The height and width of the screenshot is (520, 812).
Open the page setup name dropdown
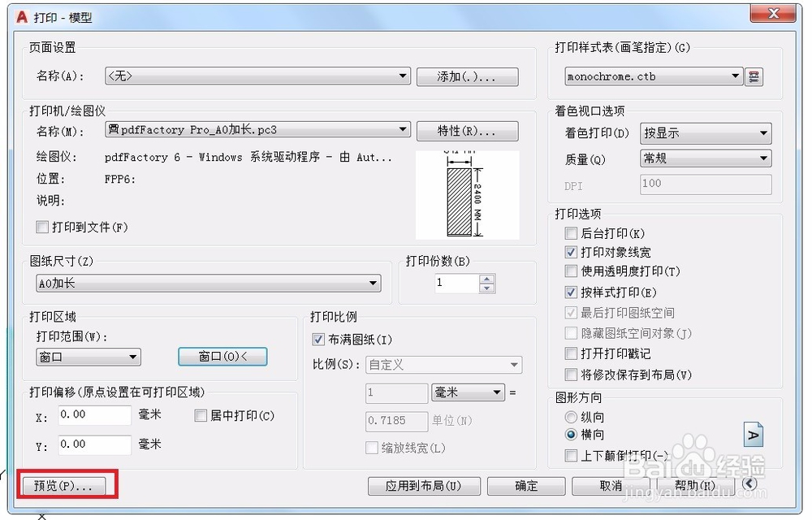(x=257, y=76)
